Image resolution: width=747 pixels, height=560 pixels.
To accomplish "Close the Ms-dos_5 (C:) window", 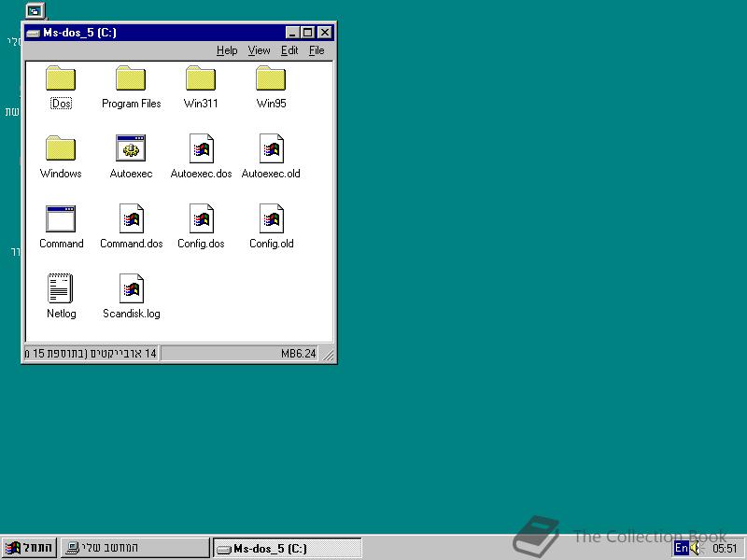I will 324,33.
